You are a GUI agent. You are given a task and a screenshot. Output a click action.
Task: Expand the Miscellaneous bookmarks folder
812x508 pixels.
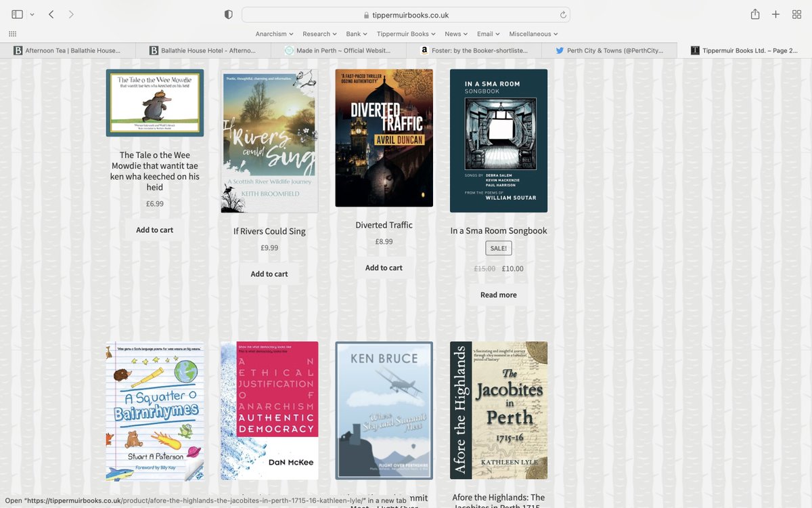point(533,34)
